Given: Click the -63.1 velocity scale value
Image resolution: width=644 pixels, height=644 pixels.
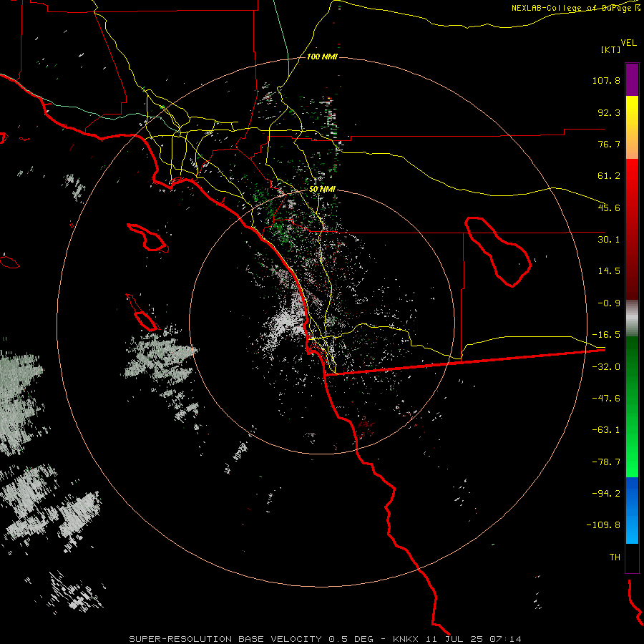Looking at the screenshot, I should (606, 430).
